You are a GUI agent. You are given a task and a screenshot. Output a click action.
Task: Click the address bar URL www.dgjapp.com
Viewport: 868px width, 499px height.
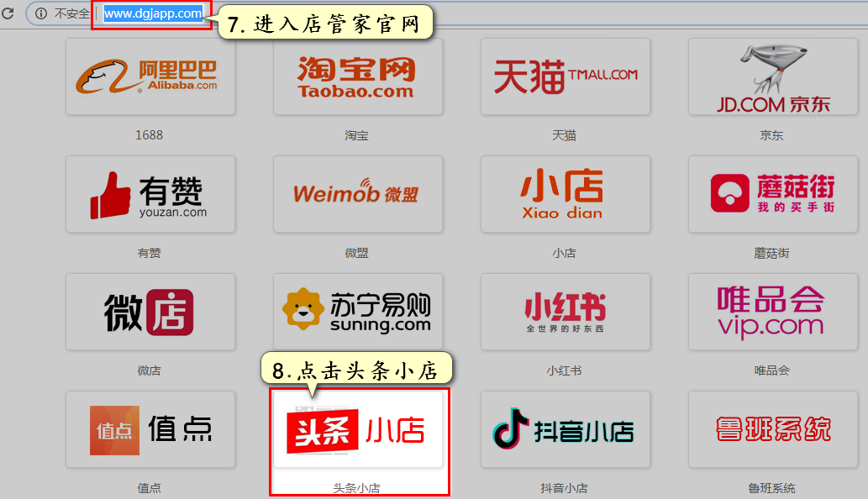click(x=153, y=13)
